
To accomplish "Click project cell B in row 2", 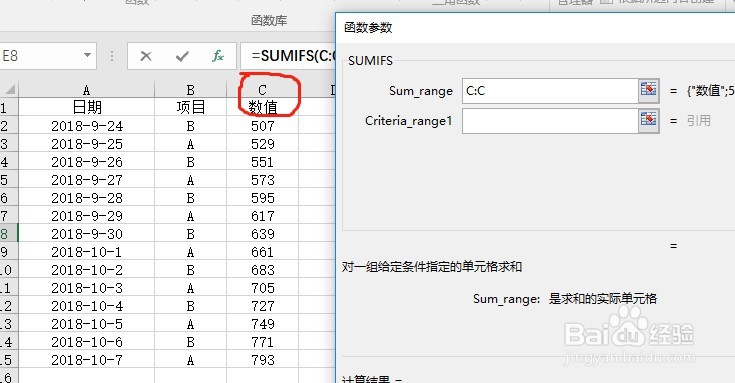I will coord(190,126).
